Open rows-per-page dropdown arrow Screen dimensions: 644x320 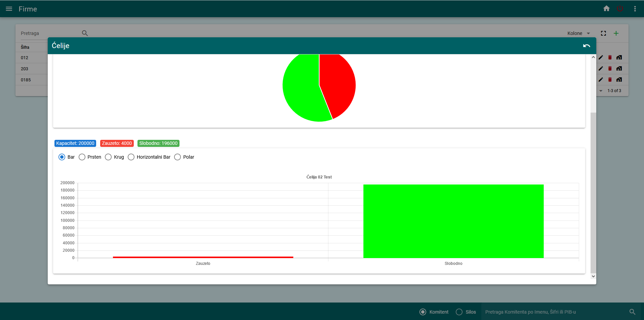click(601, 91)
